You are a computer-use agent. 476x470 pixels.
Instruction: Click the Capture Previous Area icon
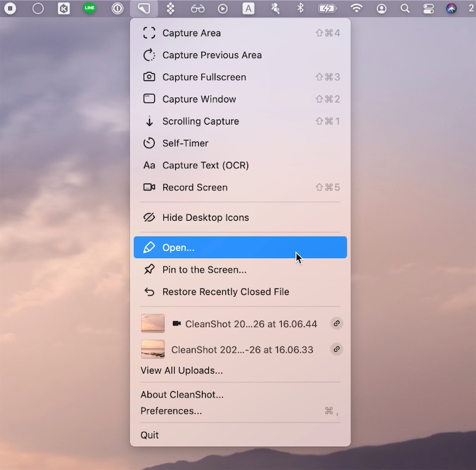[x=149, y=55]
